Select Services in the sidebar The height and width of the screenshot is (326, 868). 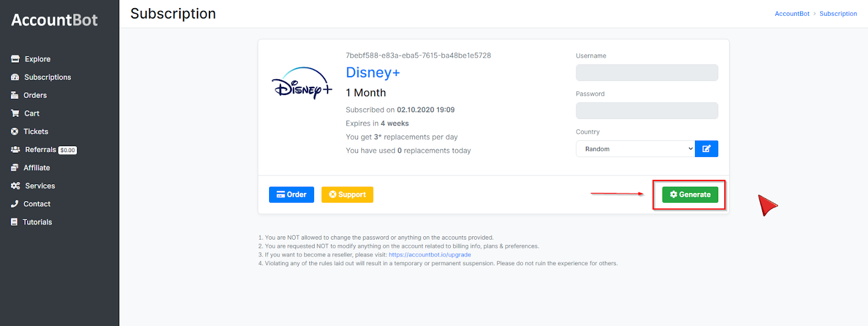click(40, 186)
